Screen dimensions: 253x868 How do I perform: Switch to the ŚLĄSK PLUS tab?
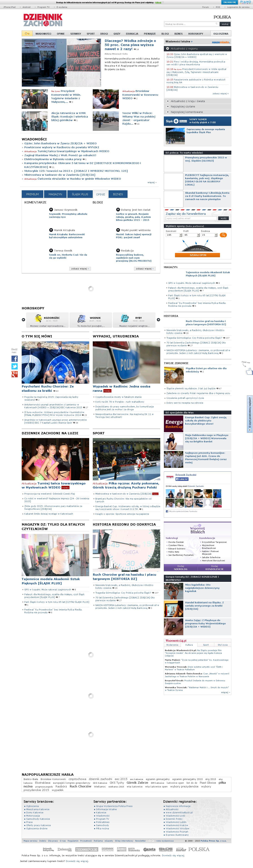(x=80, y=194)
